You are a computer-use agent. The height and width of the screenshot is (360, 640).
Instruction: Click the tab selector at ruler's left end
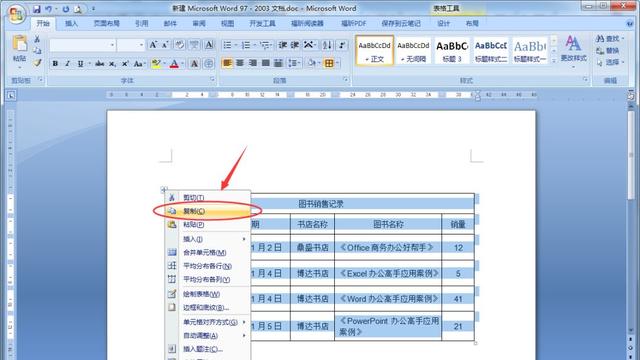click(x=11, y=96)
